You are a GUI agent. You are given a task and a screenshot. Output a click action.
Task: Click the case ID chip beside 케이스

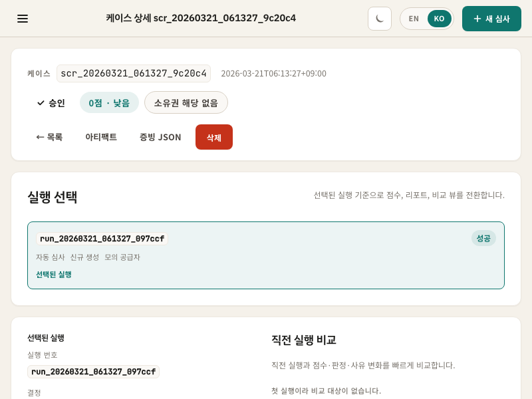[x=134, y=73]
